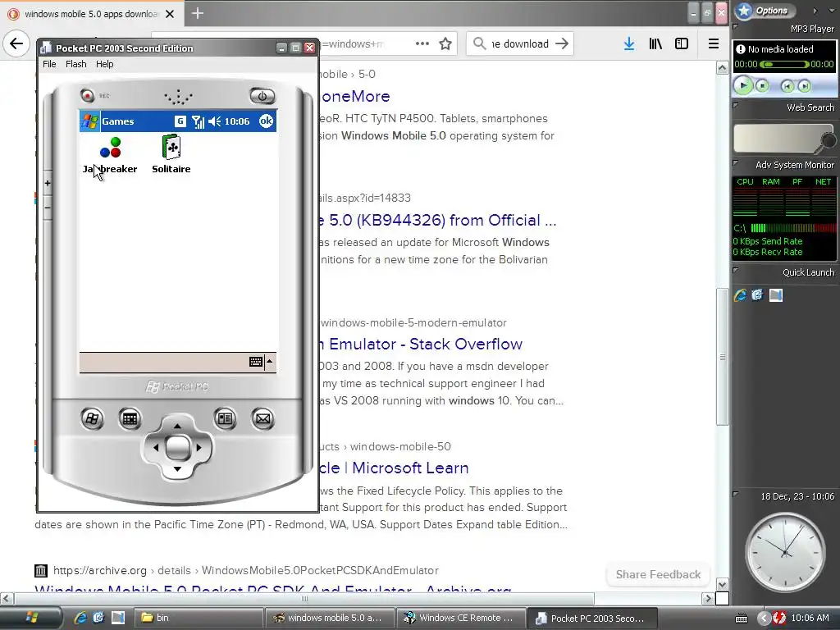
Task: Click the browser Back arrow button
Action: 16,43
